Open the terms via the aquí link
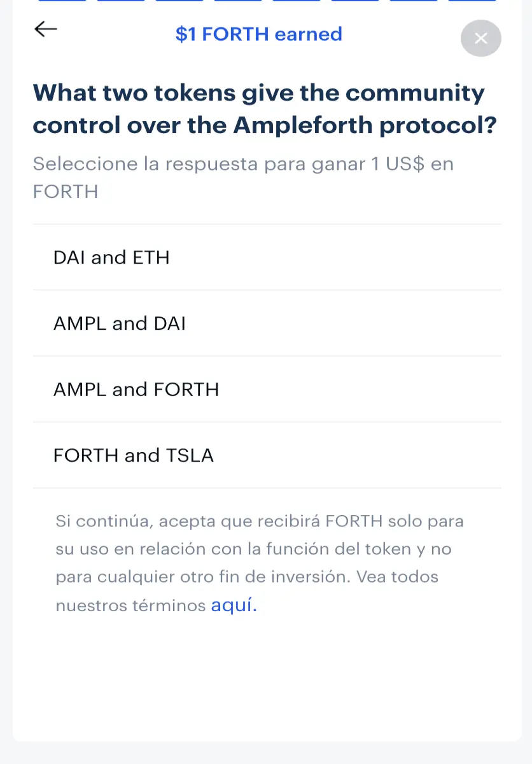The image size is (532, 764). point(234,605)
